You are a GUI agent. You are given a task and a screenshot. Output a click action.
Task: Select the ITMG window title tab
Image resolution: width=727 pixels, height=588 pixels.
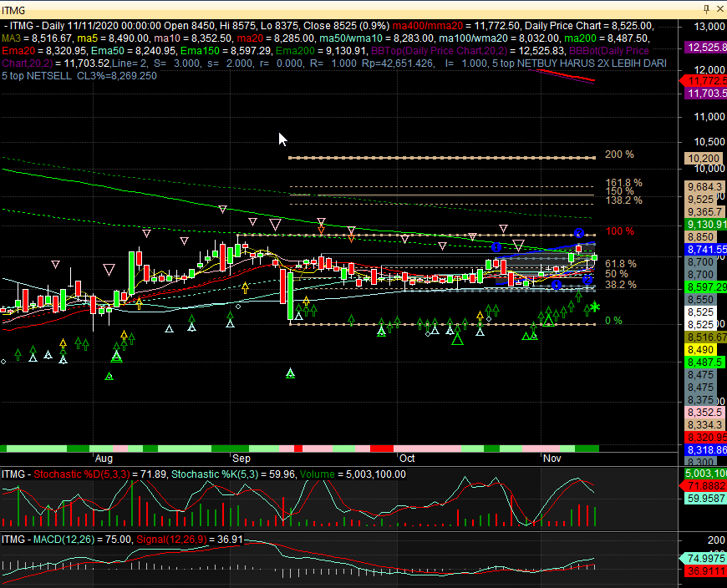13,10
